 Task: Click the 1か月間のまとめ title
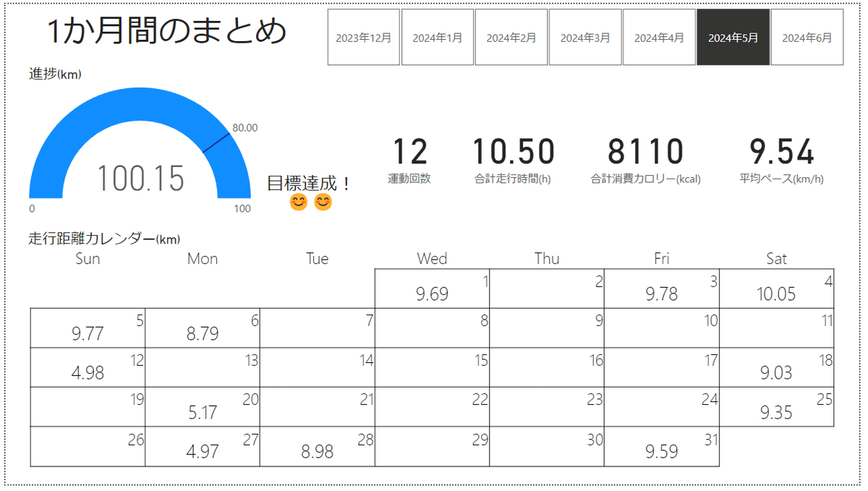pos(167,32)
